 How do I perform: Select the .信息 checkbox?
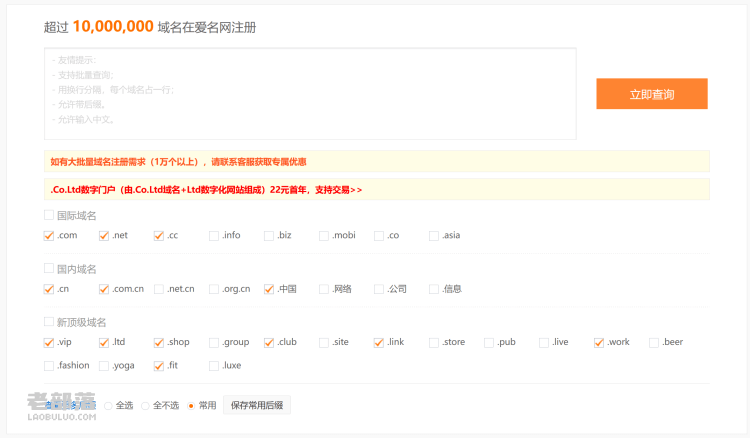click(x=434, y=289)
